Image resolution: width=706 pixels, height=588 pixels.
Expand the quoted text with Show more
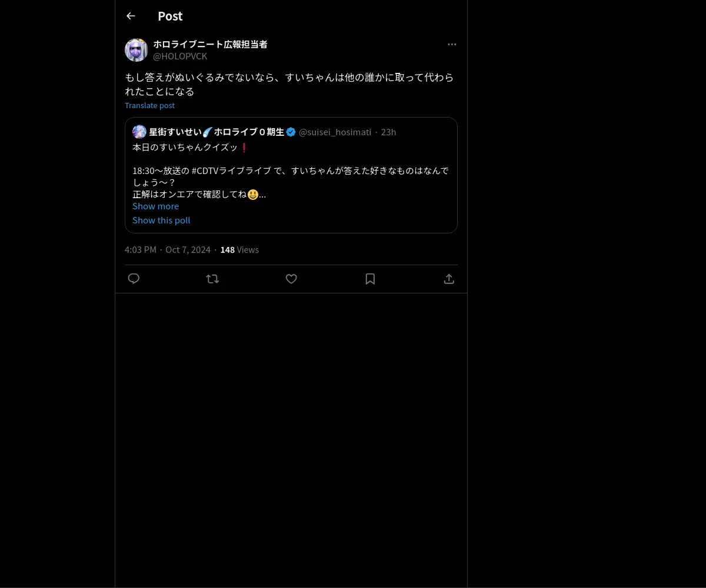pos(155,206)
